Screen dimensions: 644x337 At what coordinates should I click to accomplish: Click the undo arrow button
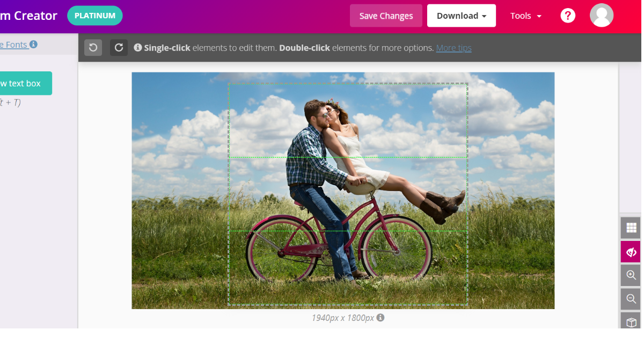coord(93,47)
